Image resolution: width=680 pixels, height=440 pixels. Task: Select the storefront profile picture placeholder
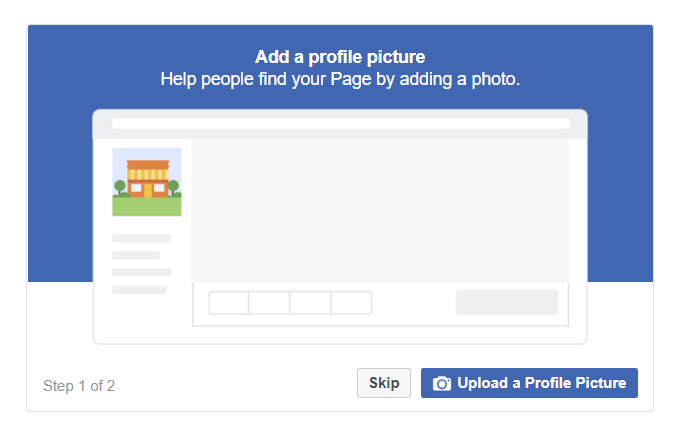147,182
